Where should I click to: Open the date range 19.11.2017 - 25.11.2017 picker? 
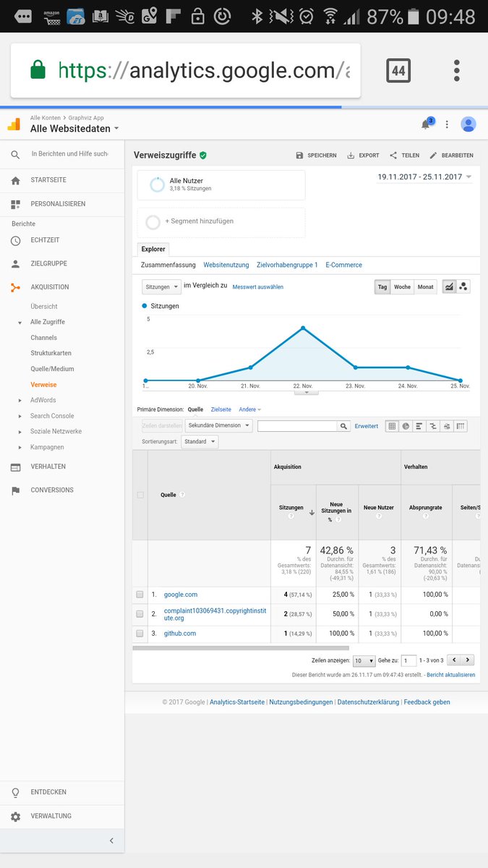(425, 177)
